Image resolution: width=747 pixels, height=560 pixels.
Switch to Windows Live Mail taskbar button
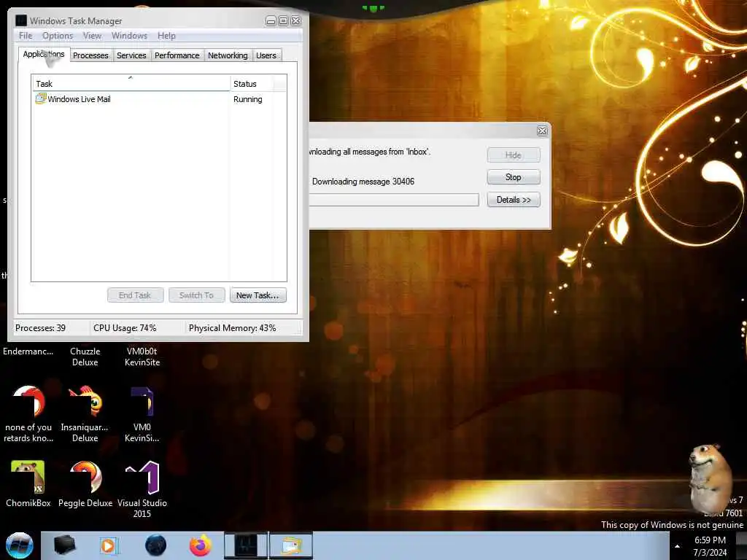click(291, 545)
